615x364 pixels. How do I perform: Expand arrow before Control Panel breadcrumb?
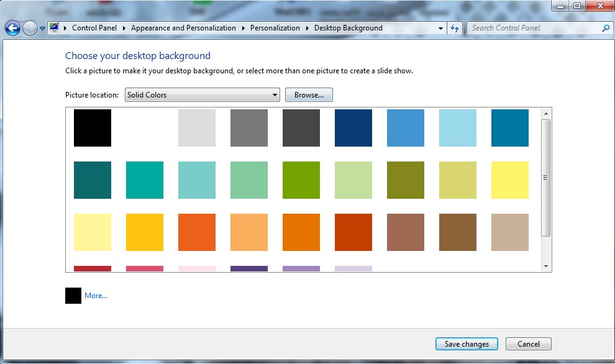tap(65, 28)
